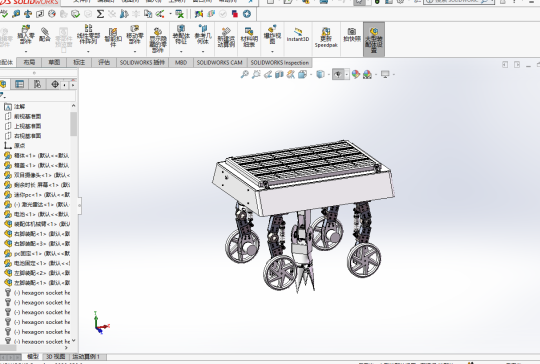
Task: Open dropdown under 插入零部件
Action: click(26, 52)
